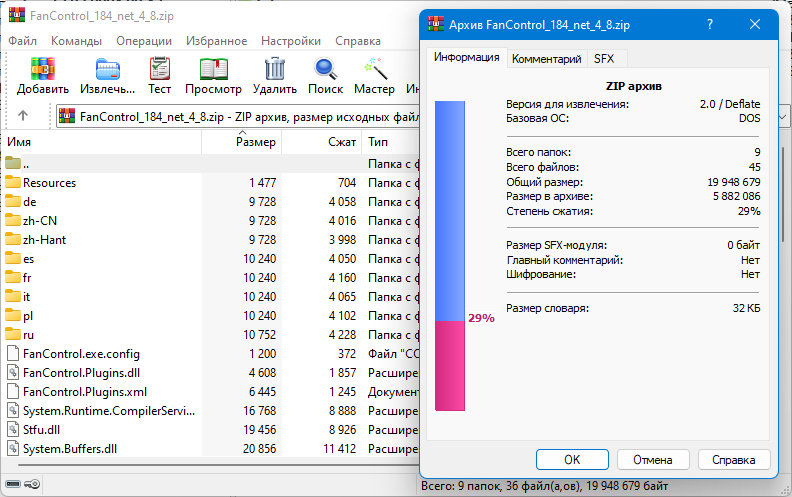Select the de folder row
Screen dimensions: 792x497
pos(210,202)
